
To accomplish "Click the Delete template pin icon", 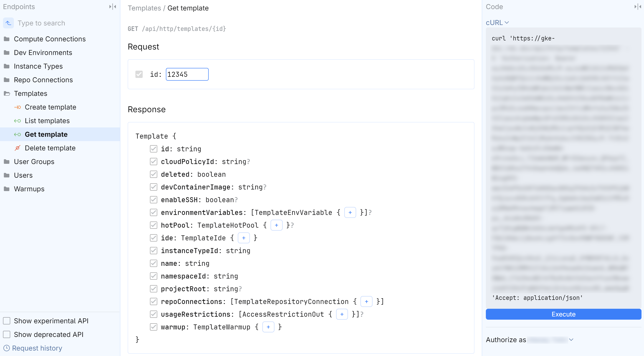I will (18, 148).
